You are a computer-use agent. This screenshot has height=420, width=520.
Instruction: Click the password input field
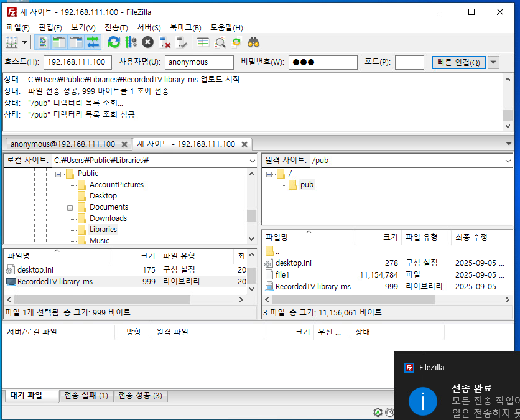tap(323, 62)
